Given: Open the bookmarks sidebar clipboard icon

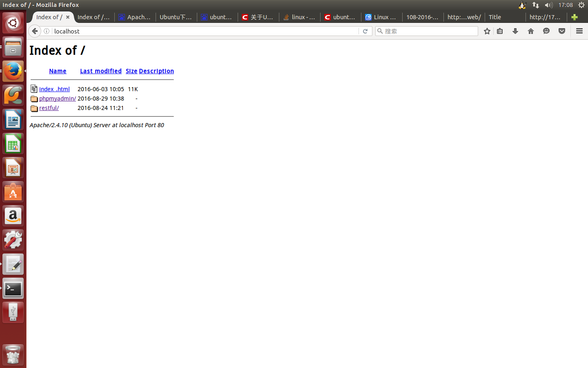Looking at the screenshot, I should point(500,31).
